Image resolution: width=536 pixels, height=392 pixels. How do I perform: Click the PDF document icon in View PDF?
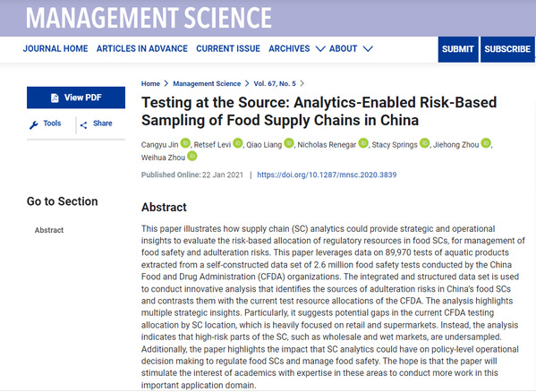click(55, 98)
